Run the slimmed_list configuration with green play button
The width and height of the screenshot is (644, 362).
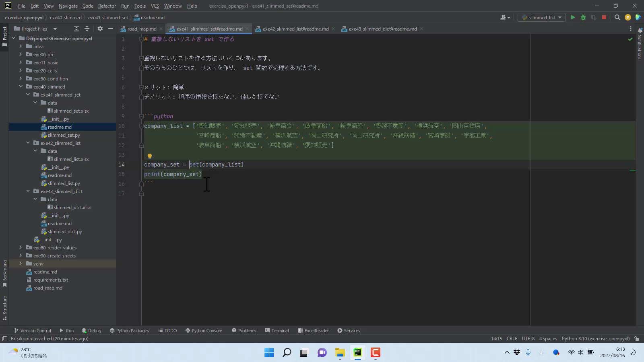click(573, 17)
